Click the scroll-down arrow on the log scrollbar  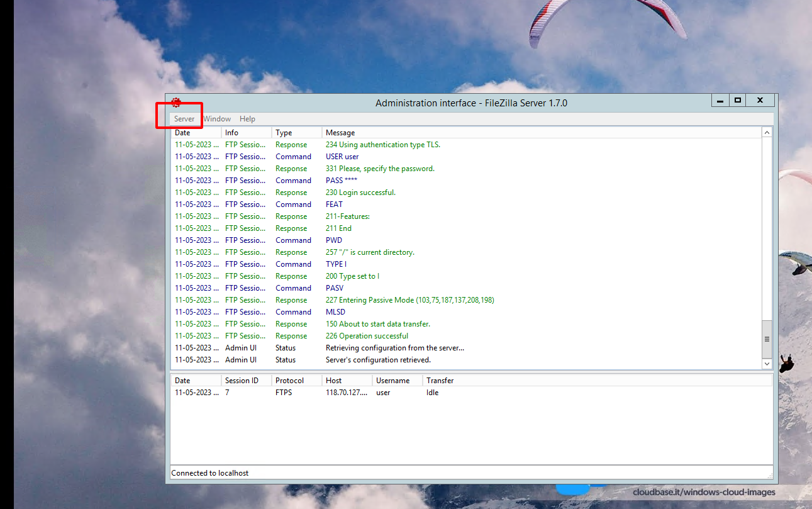pyautogui.click(x=767, y=364)
